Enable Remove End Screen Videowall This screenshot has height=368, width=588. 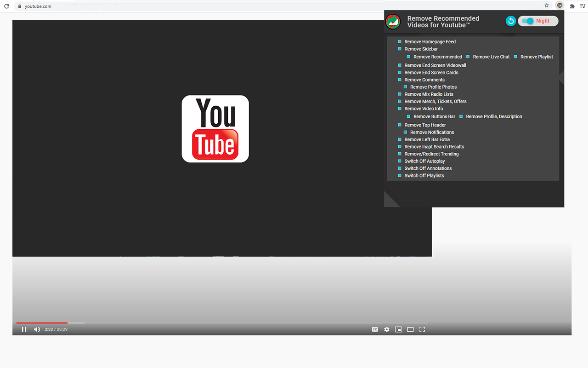point(400,65)
